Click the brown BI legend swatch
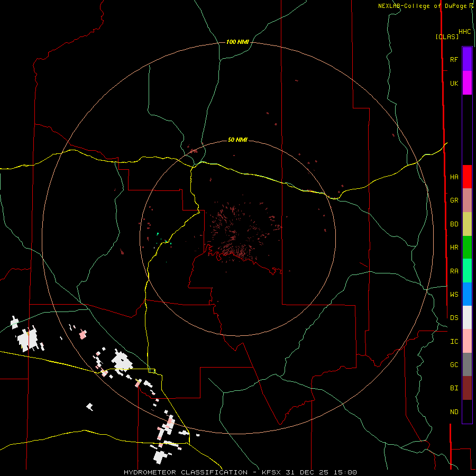 coord(467,388)
